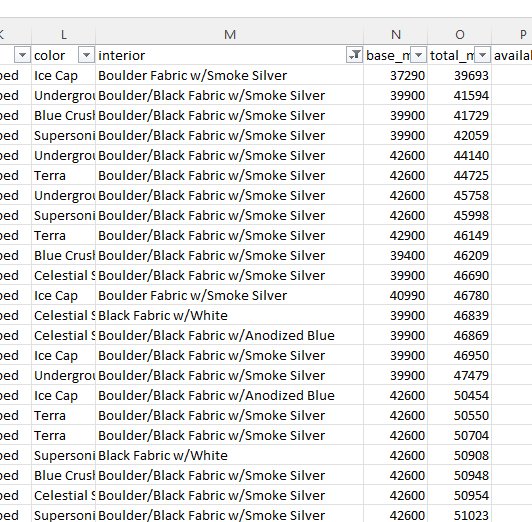Open the color column filter dropdown

[x=86, y=55]
